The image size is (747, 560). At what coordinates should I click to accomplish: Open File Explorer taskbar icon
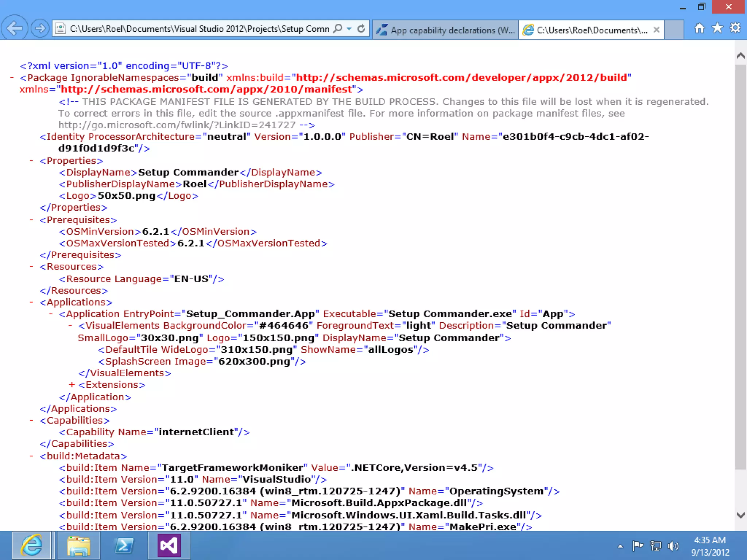[x=78, y=545]
